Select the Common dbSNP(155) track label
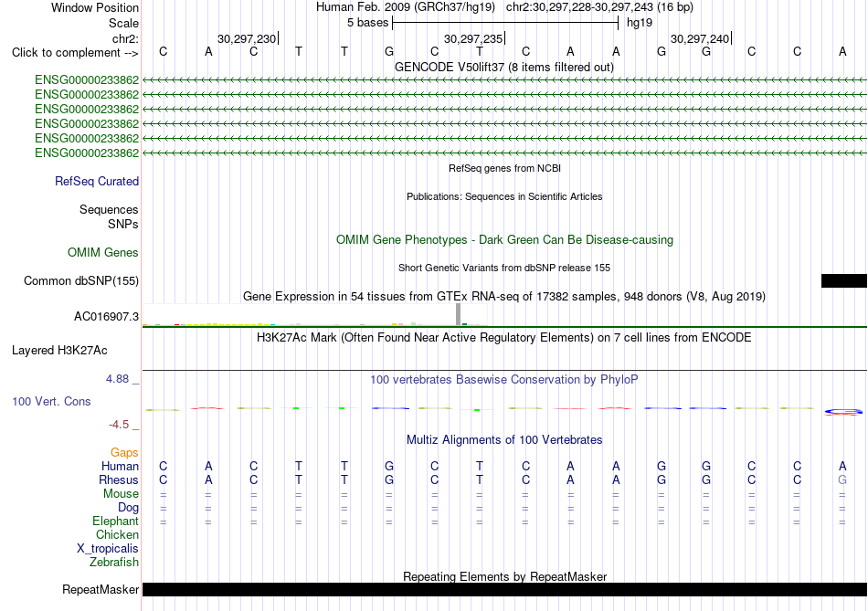Viewport: 868px width, 611px height. pyautogui.click(x=81, y=280)
